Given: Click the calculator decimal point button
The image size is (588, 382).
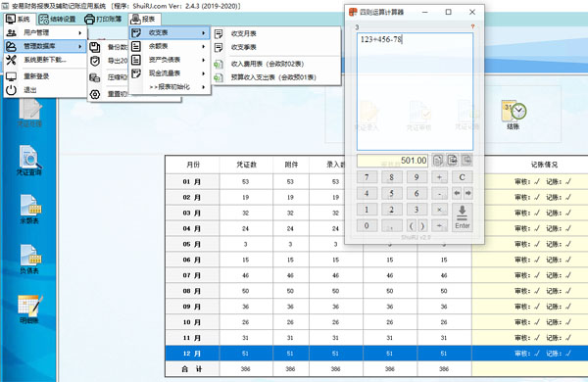Looking at the screenshot, I should tap(391, 225).
